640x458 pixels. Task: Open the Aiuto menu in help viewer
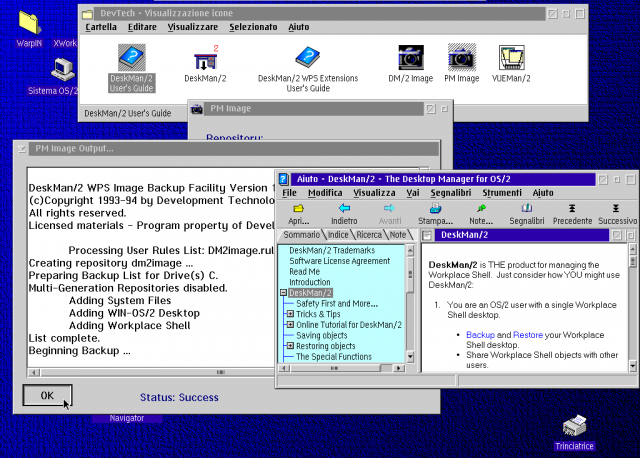pos(543,193)
